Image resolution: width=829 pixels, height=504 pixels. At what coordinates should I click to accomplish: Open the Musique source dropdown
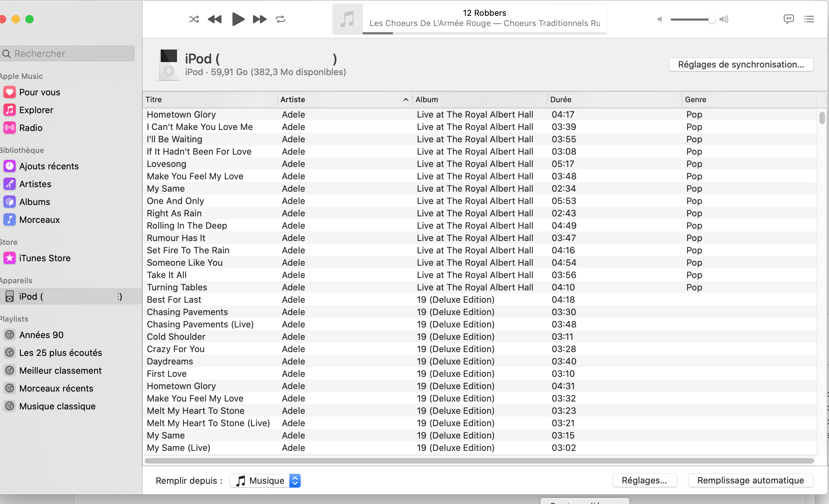[x=265, y=481]
